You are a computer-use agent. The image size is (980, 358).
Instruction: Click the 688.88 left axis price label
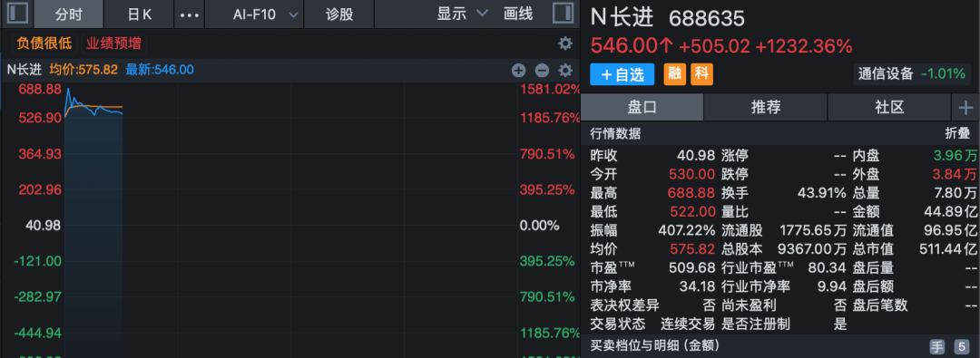point(40,90)
